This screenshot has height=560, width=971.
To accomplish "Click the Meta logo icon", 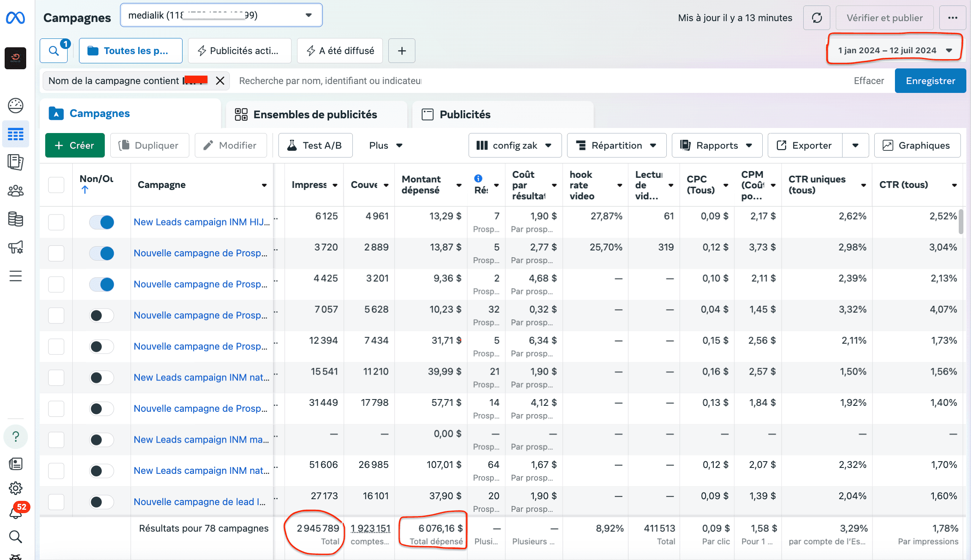I will 16,18.
